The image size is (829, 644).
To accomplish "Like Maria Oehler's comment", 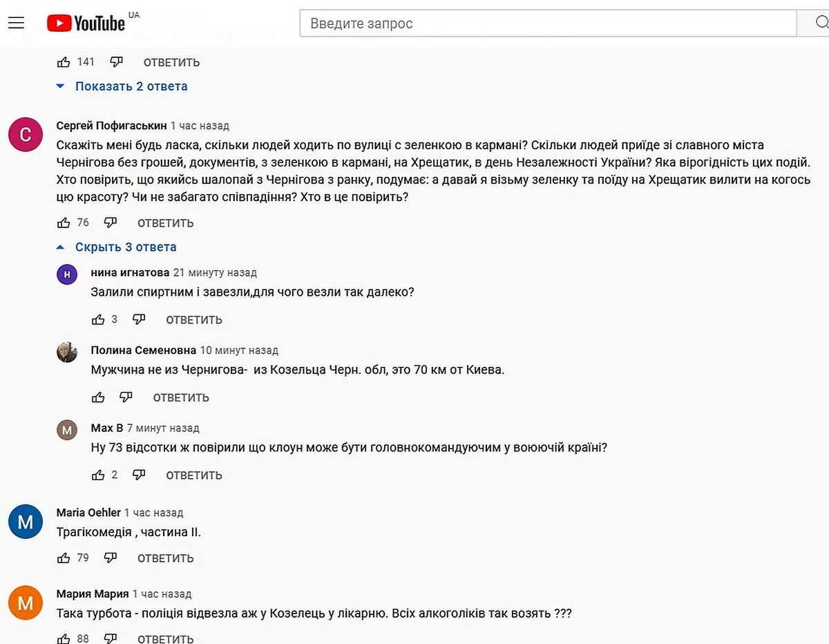I will tap(64, 558).
